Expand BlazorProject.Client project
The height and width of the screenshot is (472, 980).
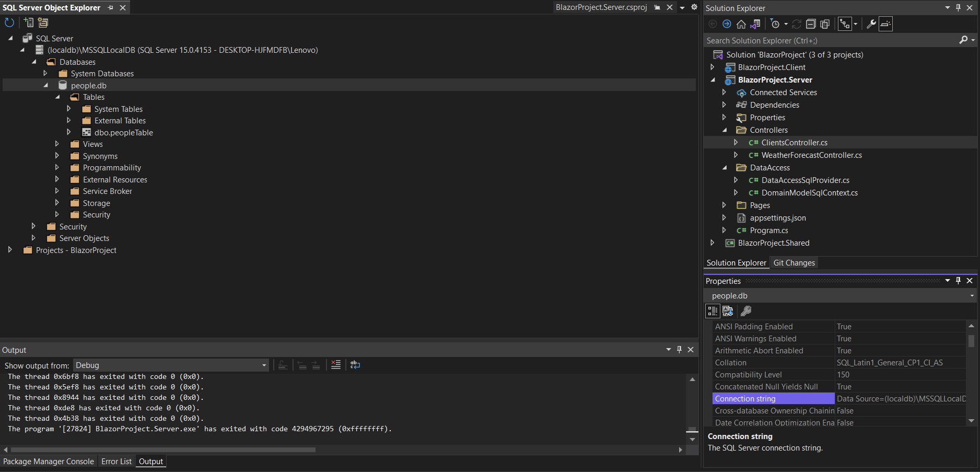point(713,67)
